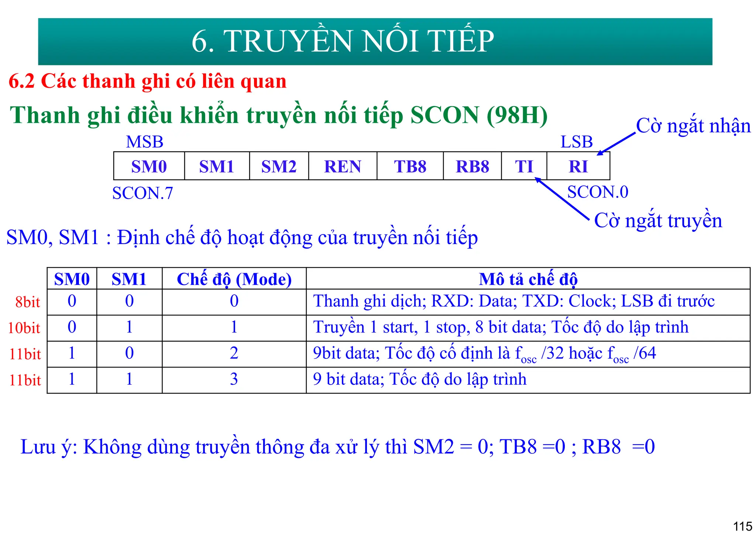Click the page number 115
756x535 pixels.
tap(743, 527)
